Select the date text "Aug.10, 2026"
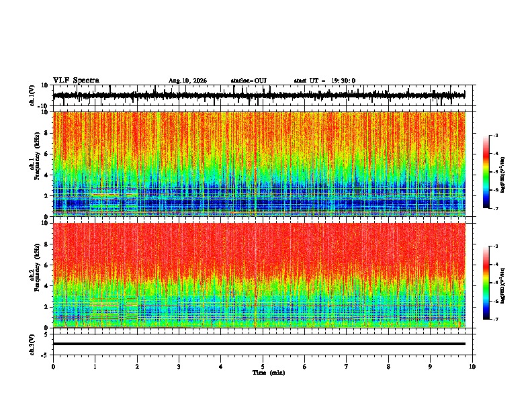 [187, 81]
